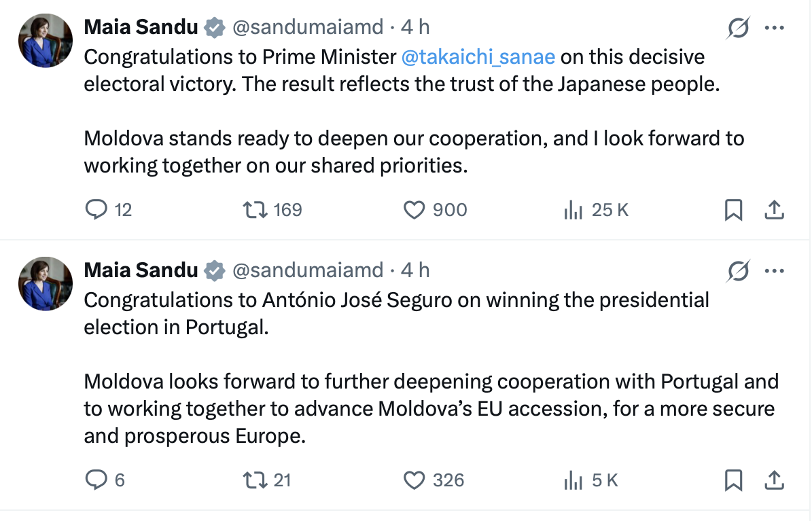Open Maia Sandu's profile from the first tweet name
The width and height of the screenshot is (812, 521).
[x=141, y=27]
